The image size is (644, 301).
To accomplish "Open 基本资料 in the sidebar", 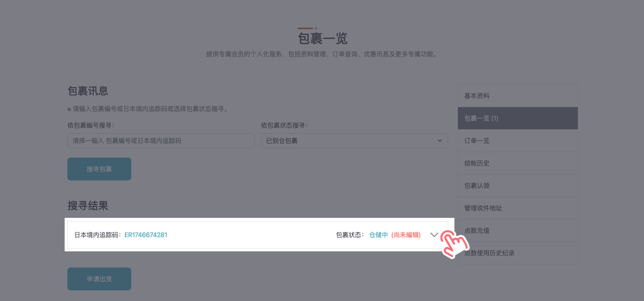I will point(518,96).
